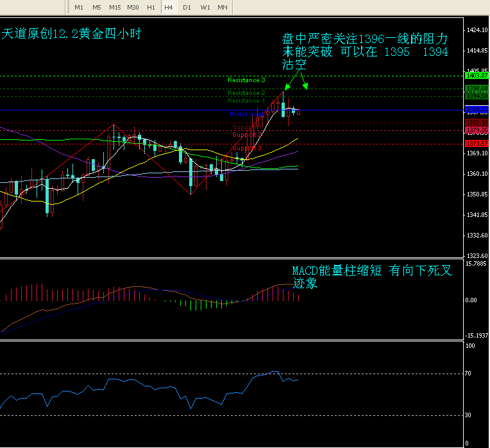Image resolution: width=490 pixels, height=448 pixels.
Task: Click the MACD 15.7885 scale value
Action: (x=476, y=264)
